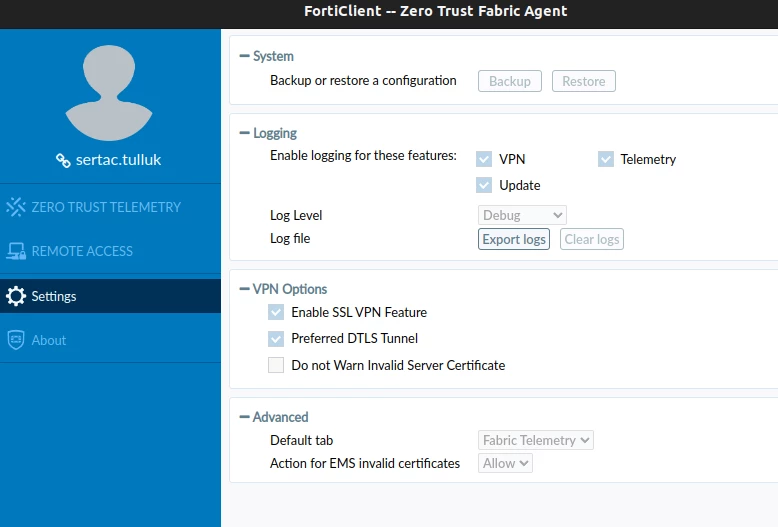Viewport: 778px width, 527px height.
Task: Click the 'Log Level' label
Action: tap(296, 215)
